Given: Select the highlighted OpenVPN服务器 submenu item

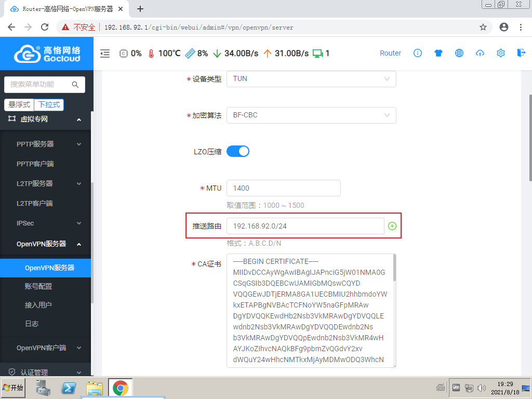Looking at the screenshot, I should (46, 268).
